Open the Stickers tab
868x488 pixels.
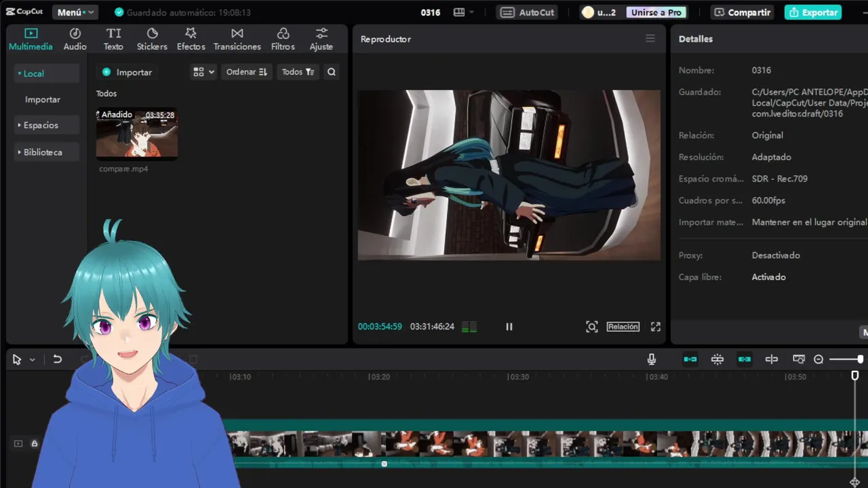tap(152, 39)
